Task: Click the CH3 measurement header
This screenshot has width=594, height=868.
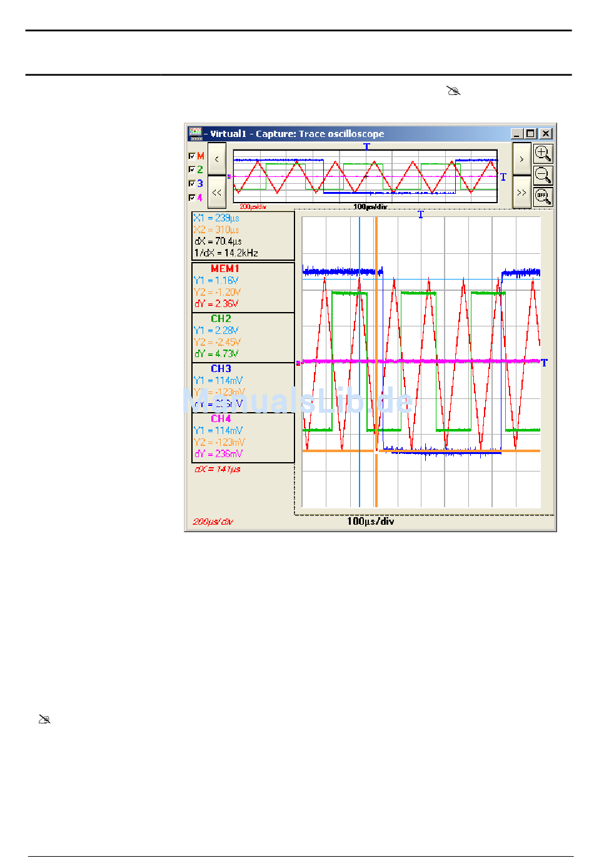Action: point(221,368)
